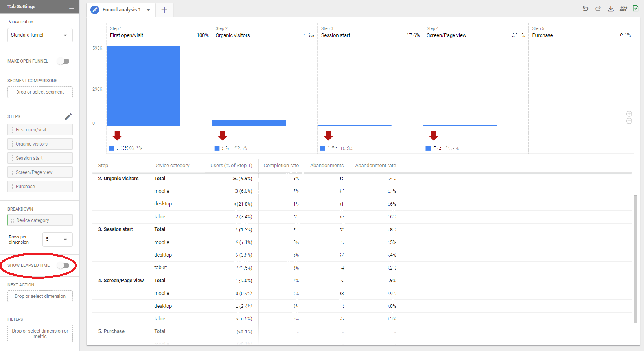The image size is (644, 351).
Task: Click the undo arrow icon
Action: coord(585,8)
